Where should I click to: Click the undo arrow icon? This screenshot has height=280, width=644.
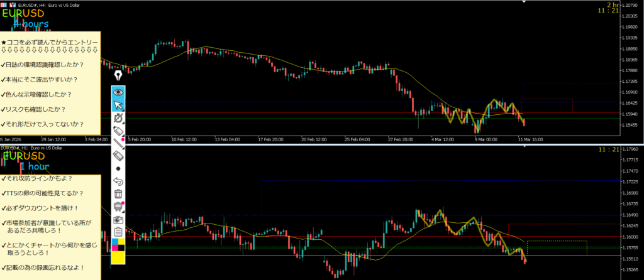coord(118,181)
